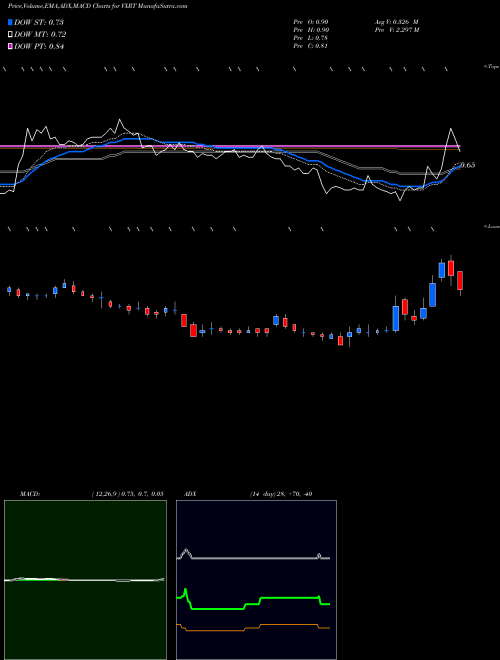
Task: Click the orange ADX line at panel bottom
Action: pos(253,628)
